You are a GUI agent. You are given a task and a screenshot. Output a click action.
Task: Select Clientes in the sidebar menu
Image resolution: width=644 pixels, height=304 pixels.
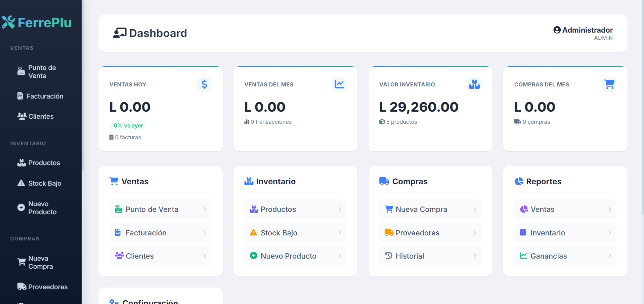pos(40,116)
